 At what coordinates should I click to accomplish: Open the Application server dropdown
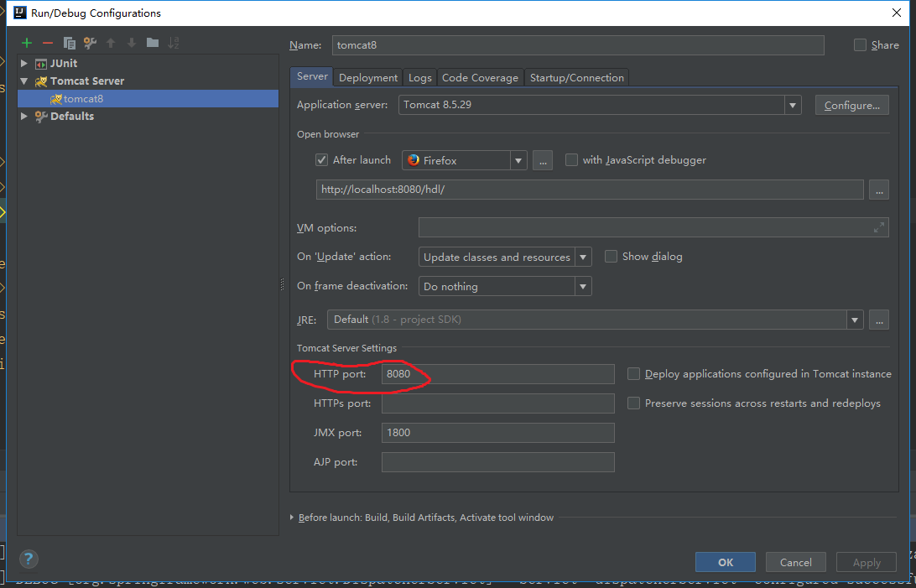[792, 105]
